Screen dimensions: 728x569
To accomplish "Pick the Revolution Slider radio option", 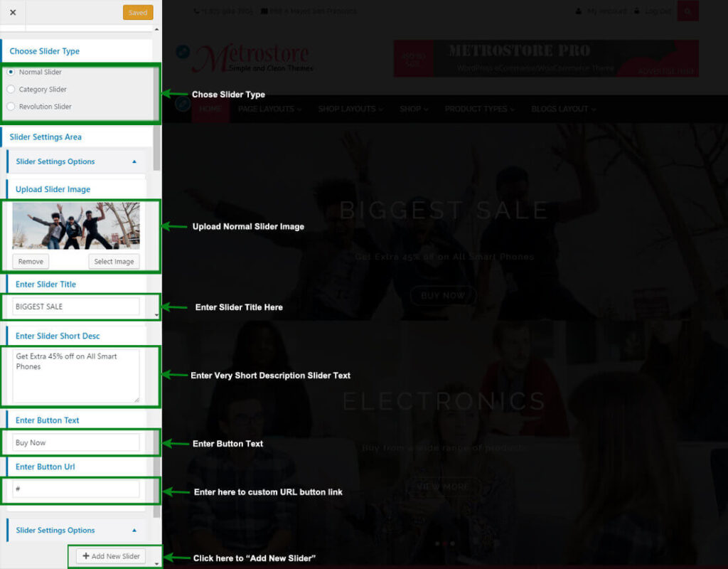I will pos(11,107).
